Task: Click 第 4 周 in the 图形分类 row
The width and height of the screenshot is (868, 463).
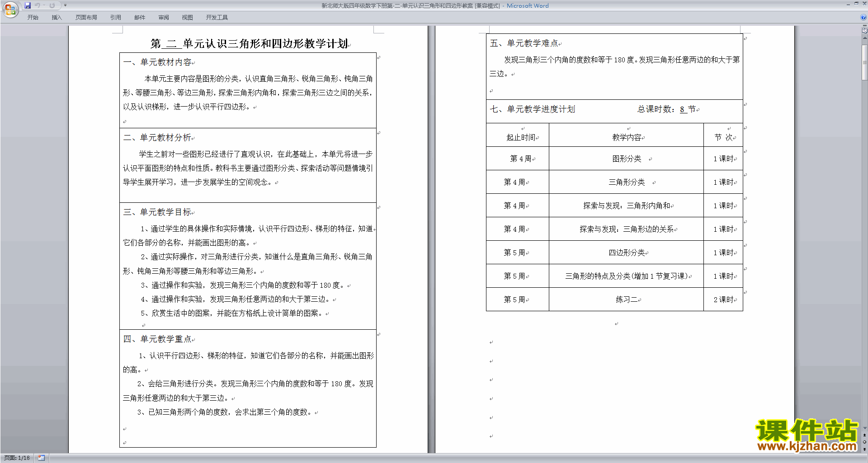Action: click(521, 159)
